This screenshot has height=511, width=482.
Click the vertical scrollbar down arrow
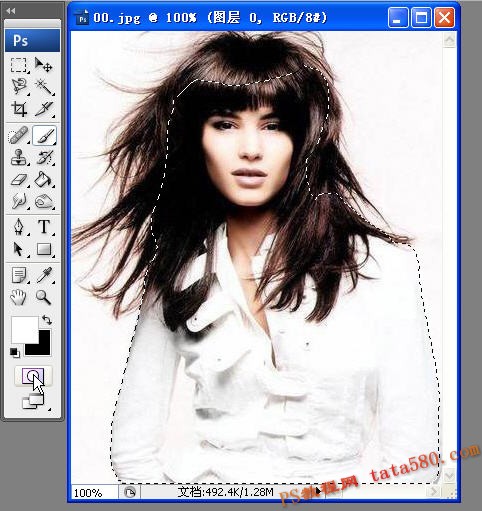point(449,476)
